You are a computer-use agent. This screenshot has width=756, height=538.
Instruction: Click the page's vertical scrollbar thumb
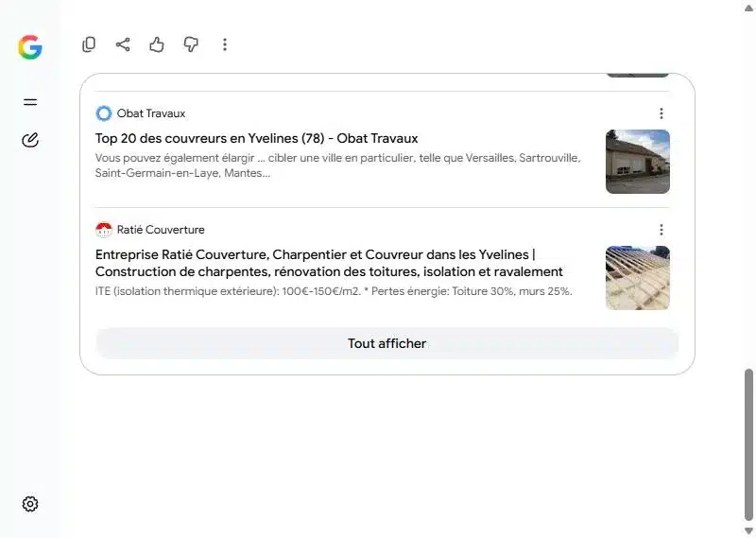tap(748, 443)
